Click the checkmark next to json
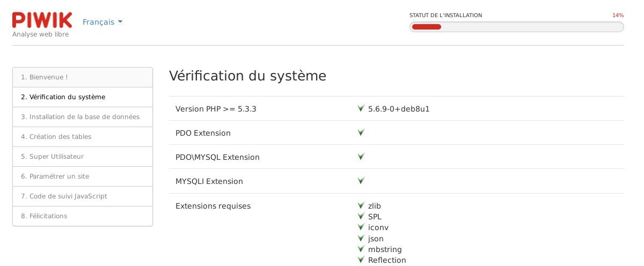644x266 pixels. click(361, 238)
